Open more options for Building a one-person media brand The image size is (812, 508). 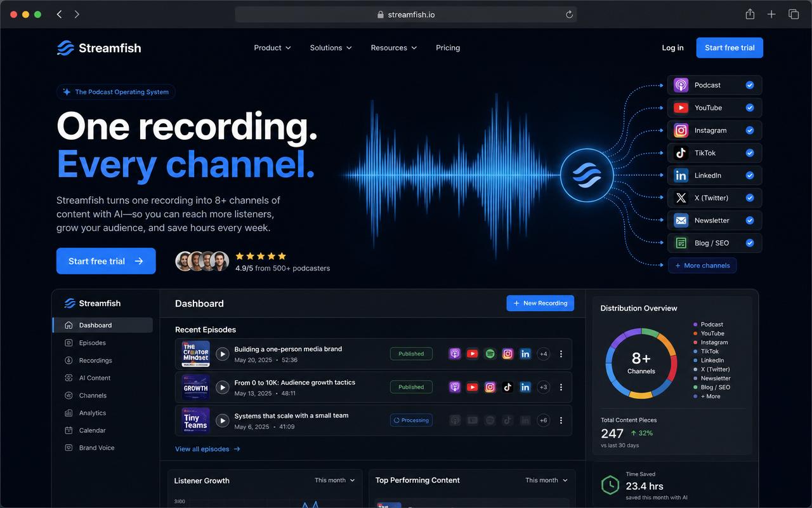[x=561, y=354]
